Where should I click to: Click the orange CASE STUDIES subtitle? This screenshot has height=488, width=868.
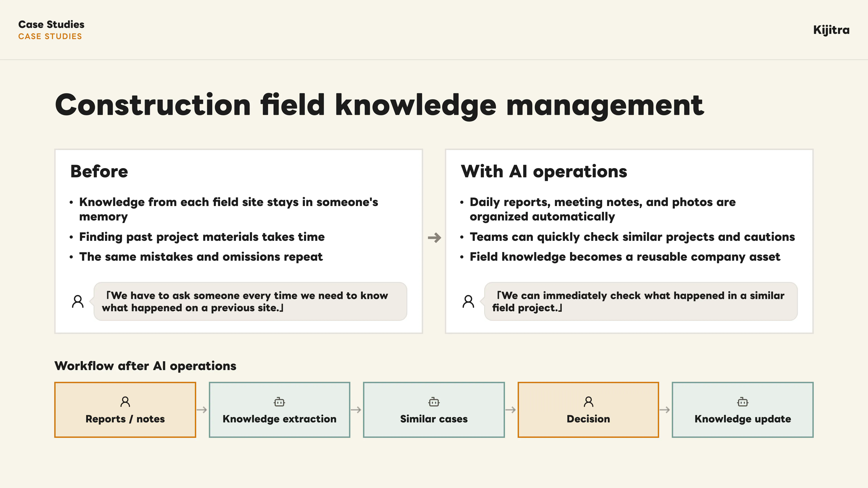[50, 36]
